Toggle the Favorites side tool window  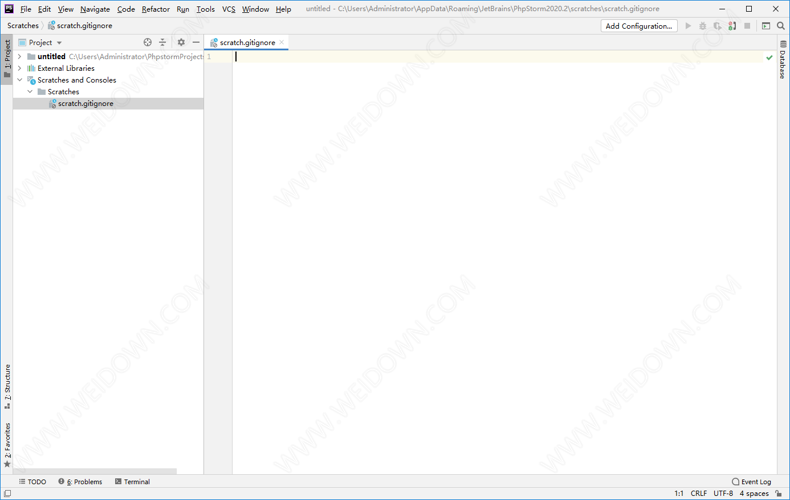click(x=7, y=445)
